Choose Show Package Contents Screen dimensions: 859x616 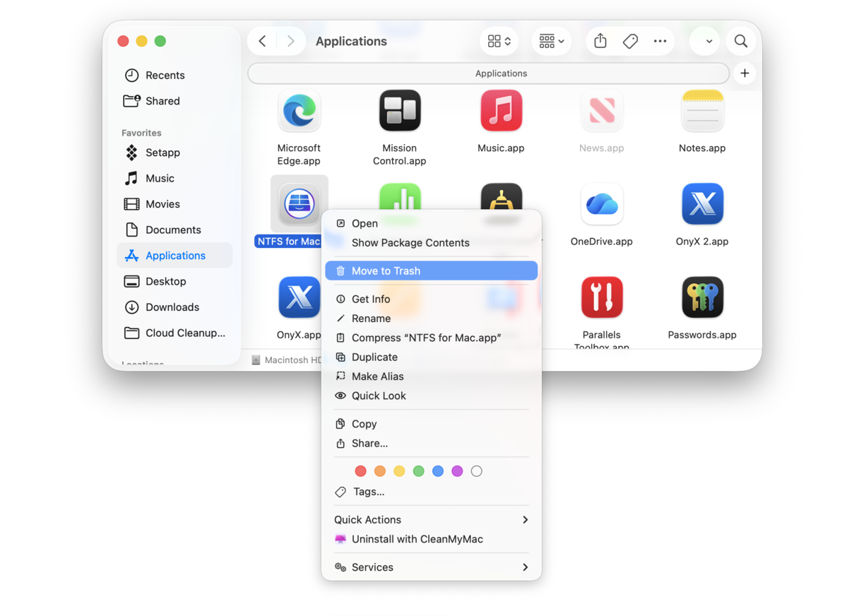[x=432, y=243]
